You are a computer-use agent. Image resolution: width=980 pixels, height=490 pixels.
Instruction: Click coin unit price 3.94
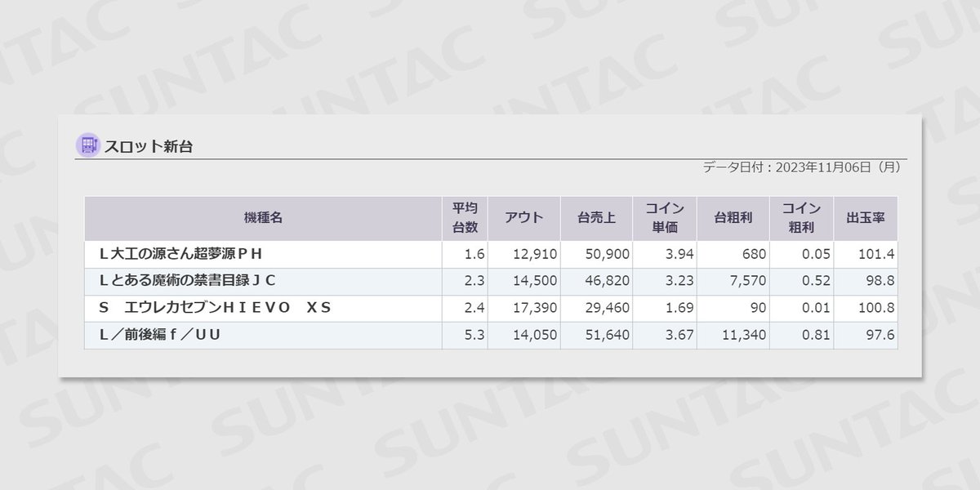click(679, 254)
